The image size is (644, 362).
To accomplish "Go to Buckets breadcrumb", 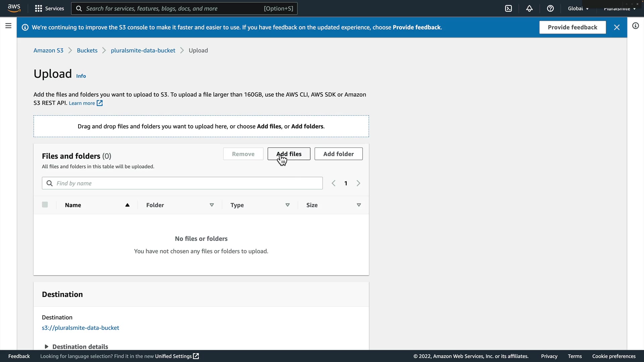I will (x=87, y=51).
